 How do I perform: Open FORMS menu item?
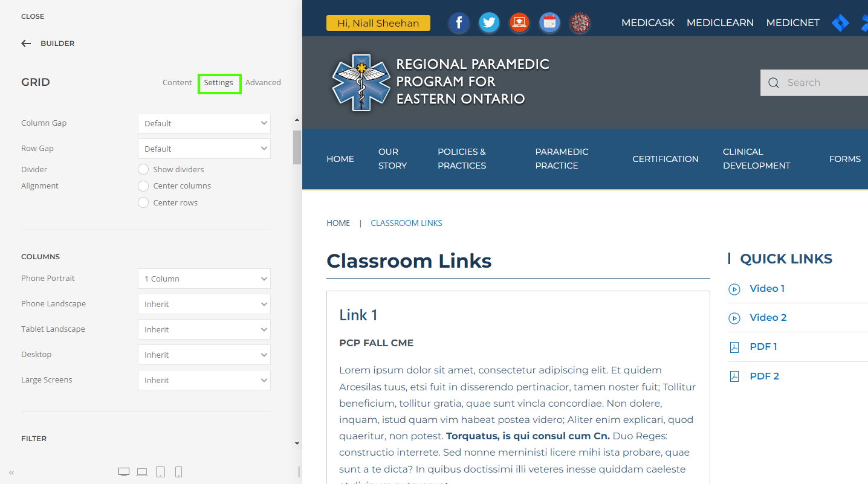pyautogui.click(x=845, y=159)
